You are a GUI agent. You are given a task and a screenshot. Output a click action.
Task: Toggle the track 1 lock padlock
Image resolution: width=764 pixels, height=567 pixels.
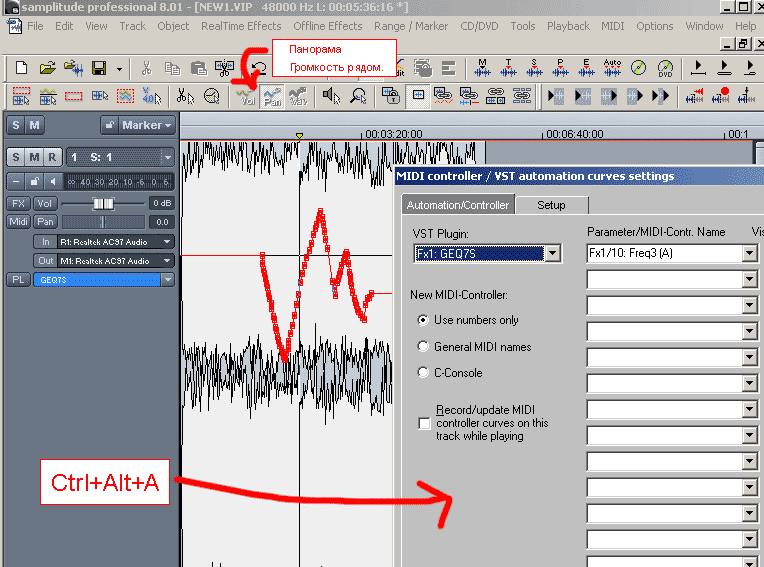click(x=34, y=182)
